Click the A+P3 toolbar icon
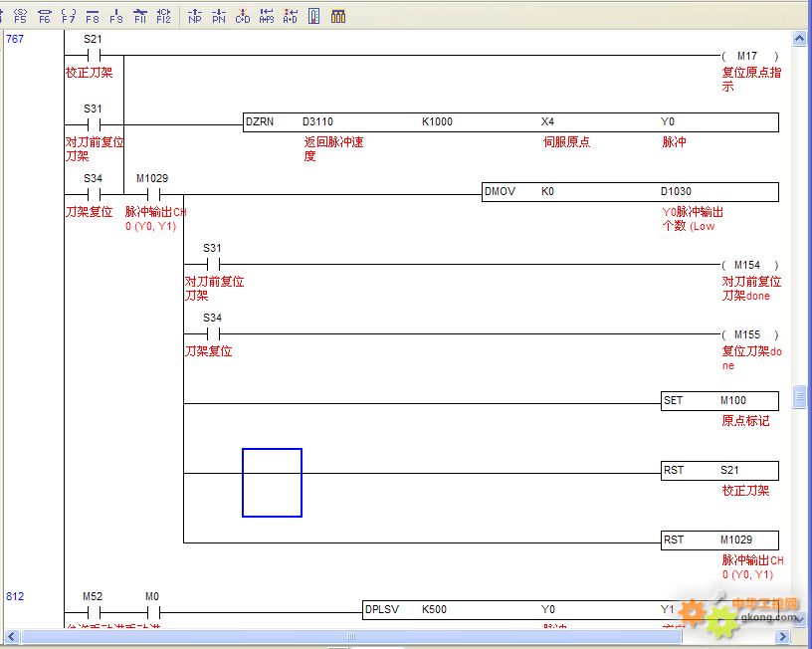Screen dimensions: 812x649 (266, 16)
